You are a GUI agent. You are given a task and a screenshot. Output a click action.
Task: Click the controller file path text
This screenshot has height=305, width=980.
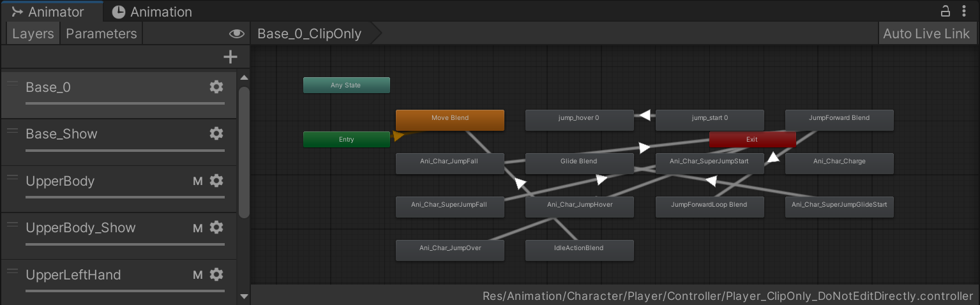click(728, 296)
